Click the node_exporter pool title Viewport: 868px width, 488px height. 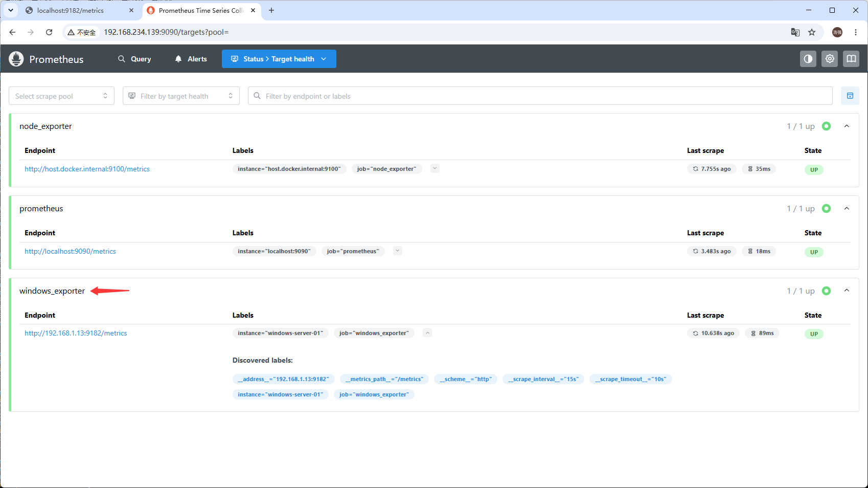pyautogui.click(x=45, y=126)
